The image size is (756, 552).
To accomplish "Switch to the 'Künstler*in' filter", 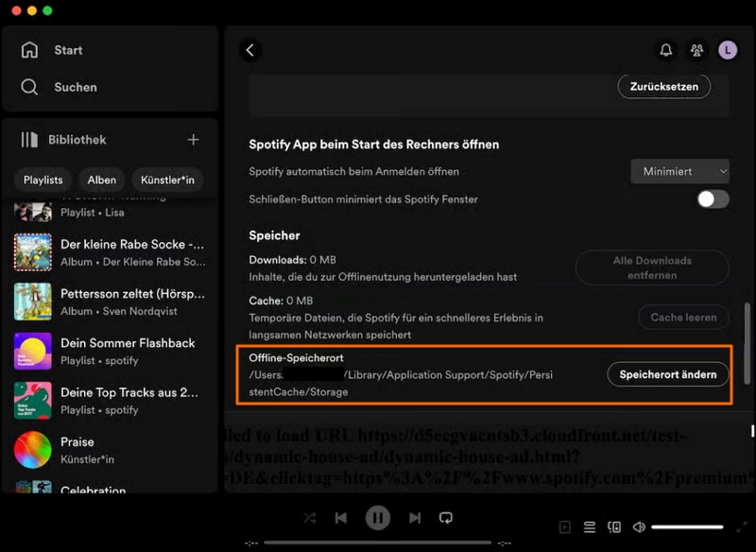I will tap(167, 180).
